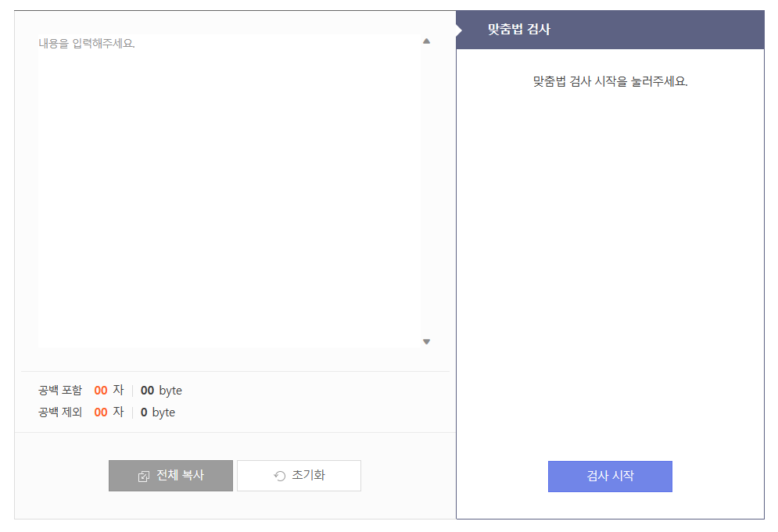The image size is (778, 532).
Task: Click the down arrow below the text area
Action: click(x=426, y=341)
